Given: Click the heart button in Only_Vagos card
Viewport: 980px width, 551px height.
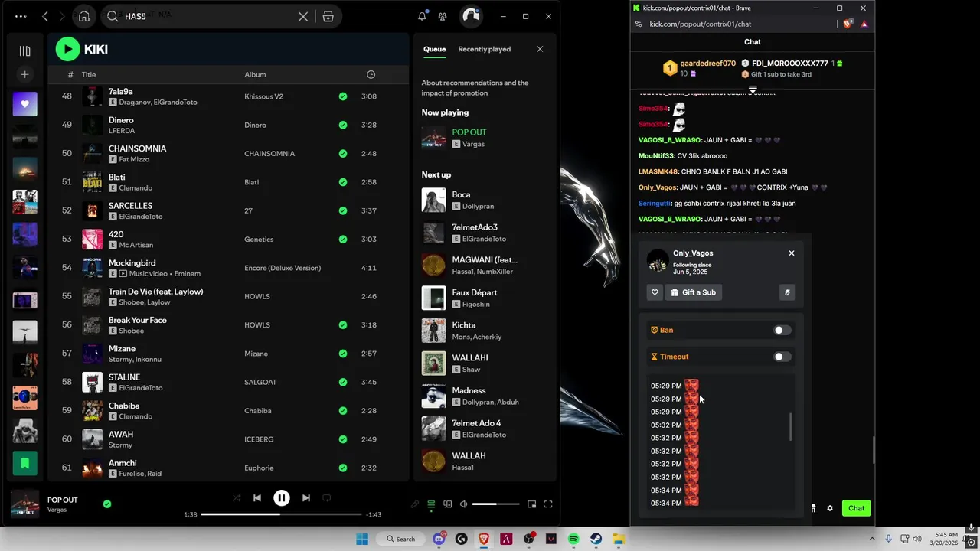Looking at the screenshot, I should pos(655,292).
